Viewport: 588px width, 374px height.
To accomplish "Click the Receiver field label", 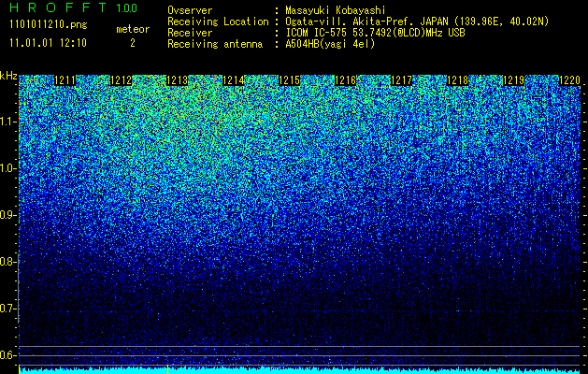I will pyautogui.click(x=190, y=33).
